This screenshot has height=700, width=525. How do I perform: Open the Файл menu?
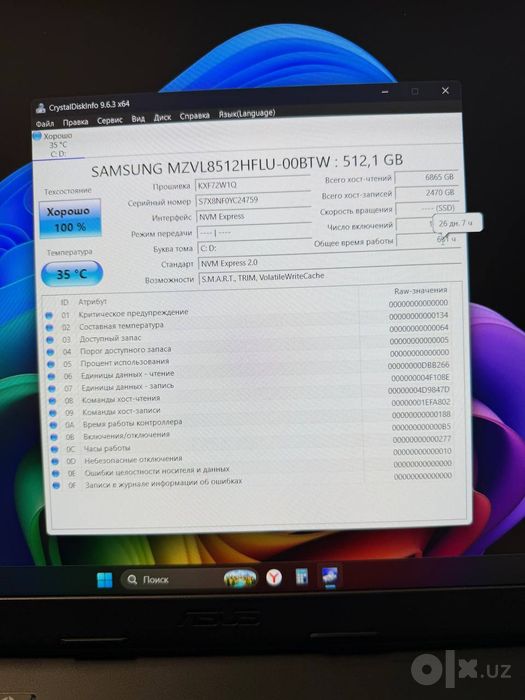45,123
